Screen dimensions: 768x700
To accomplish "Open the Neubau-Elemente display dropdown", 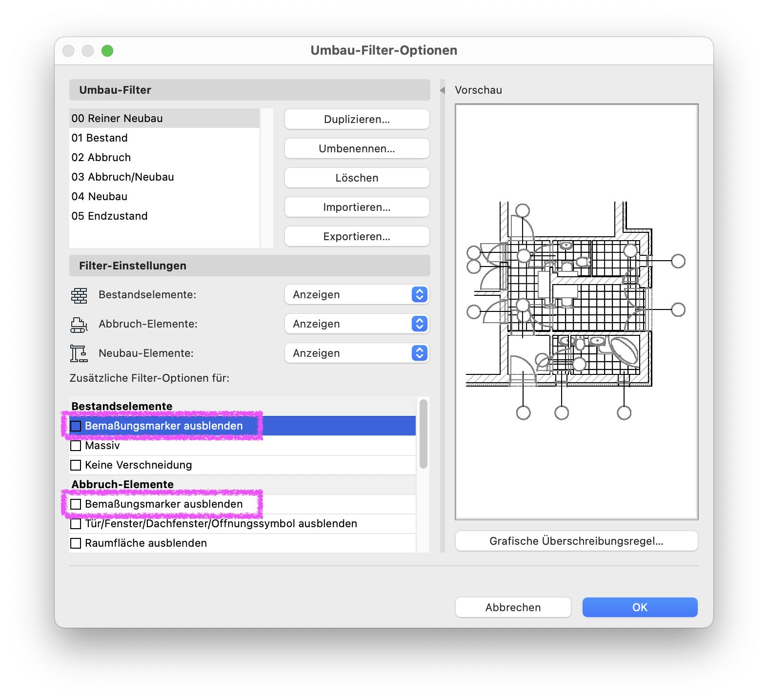I will (357, 353).
